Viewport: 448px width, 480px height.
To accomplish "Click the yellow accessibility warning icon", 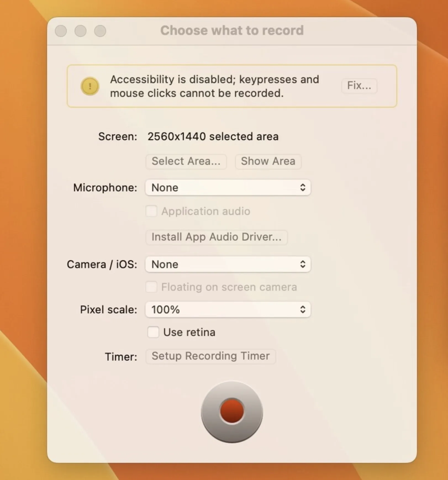I will coord(90,86).
